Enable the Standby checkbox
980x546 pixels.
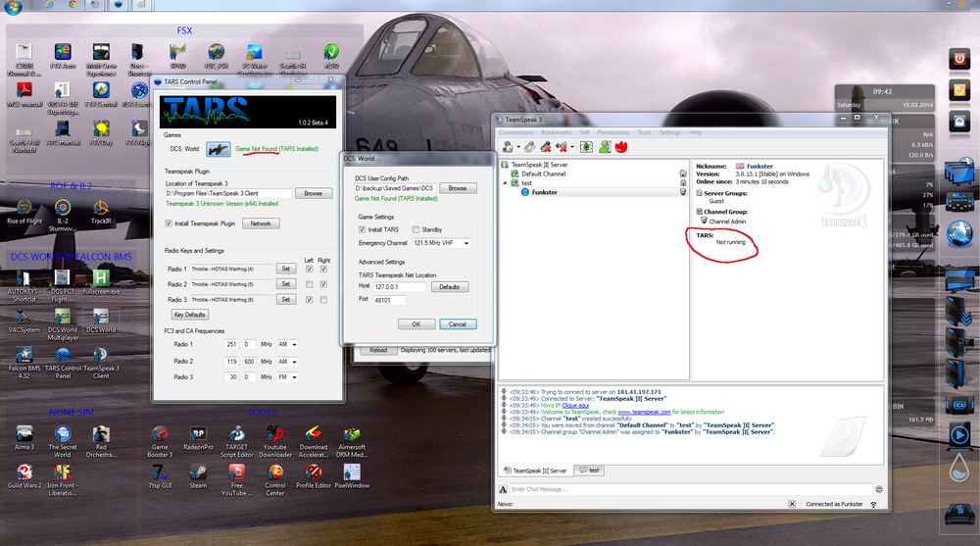tap(415, 229)
